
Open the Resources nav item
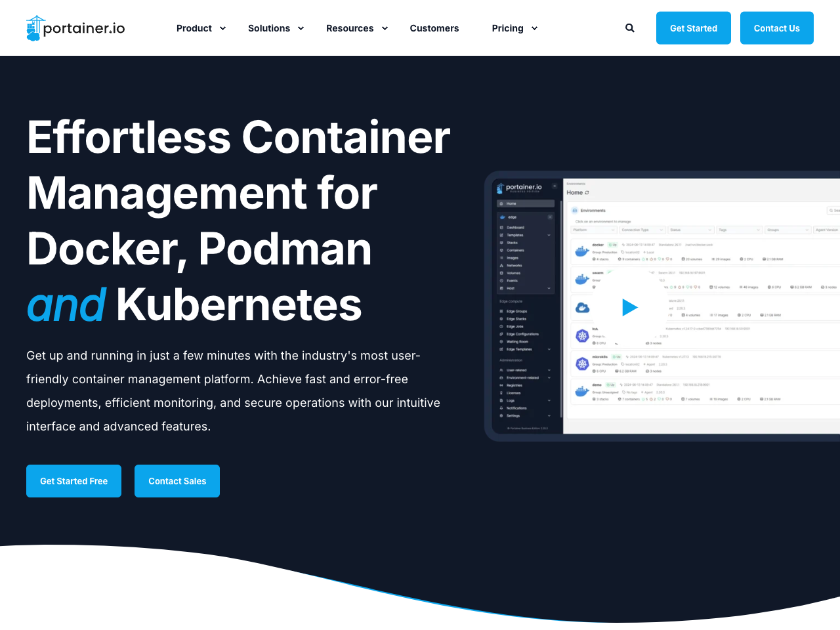[350, 28]
